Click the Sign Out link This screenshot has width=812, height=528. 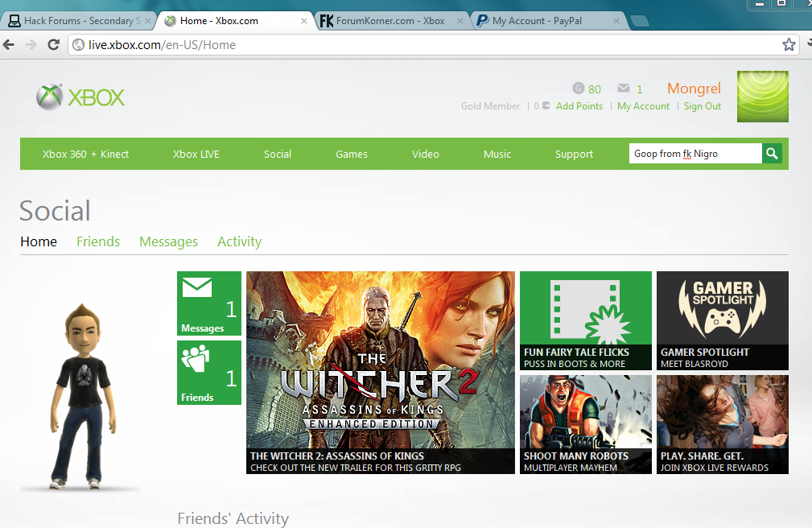coord(703,106)
